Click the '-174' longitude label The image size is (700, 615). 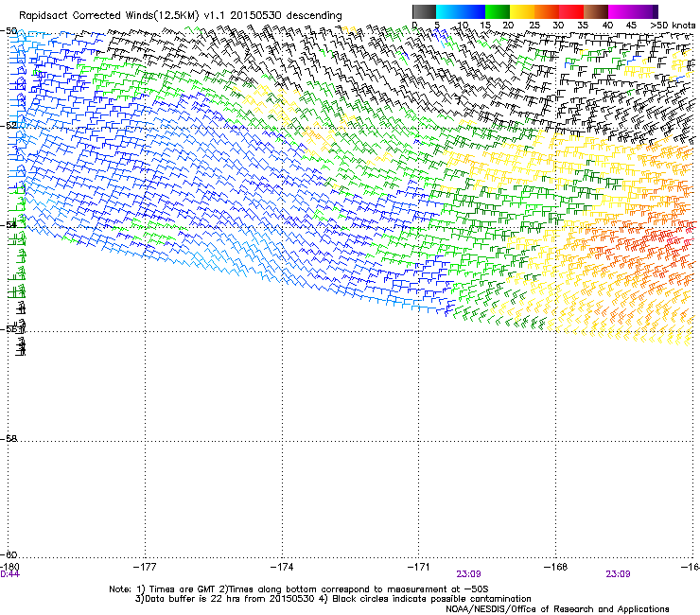[282, 567]
